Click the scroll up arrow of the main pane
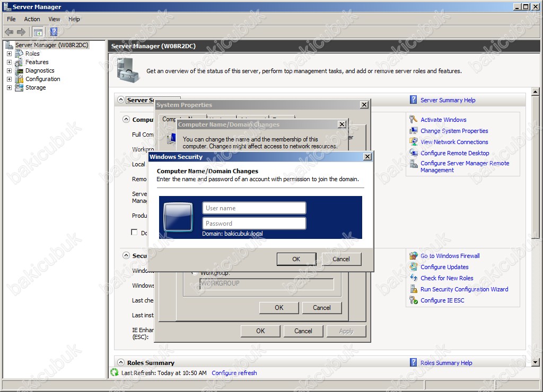 [536, 92]
